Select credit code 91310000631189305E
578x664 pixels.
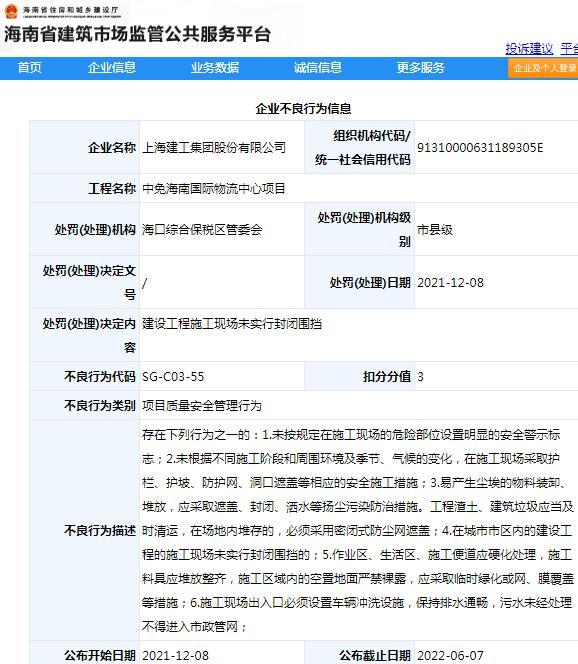pos(480,147)
